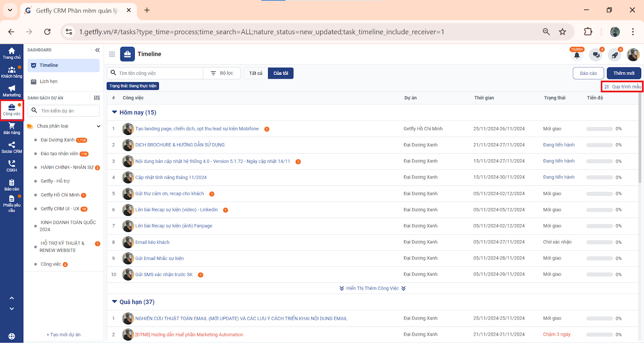Open Trang chủ home in sidebar
This screenshot has width=644, height=343.
click(x=12, y=53)
